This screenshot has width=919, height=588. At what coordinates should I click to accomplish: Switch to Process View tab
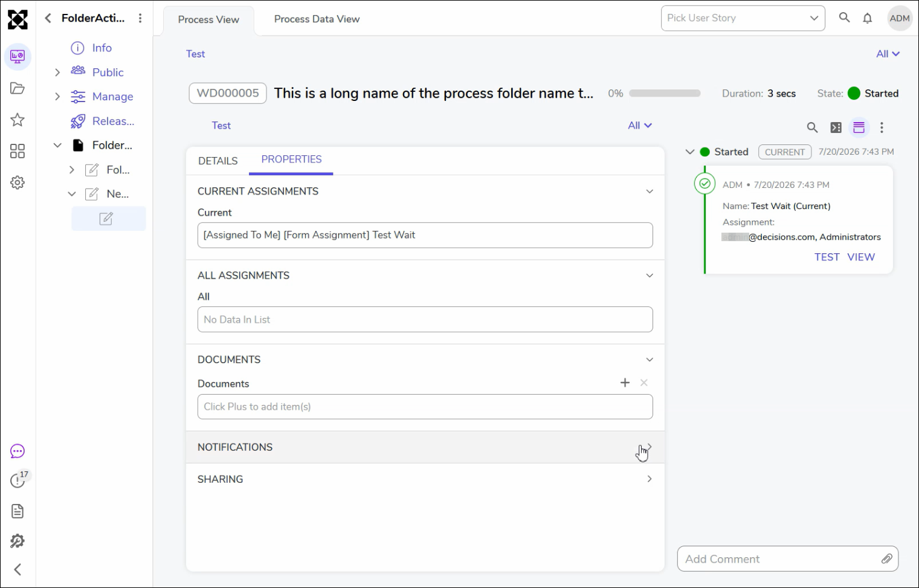pyautogui.click(x=208, y=19)
